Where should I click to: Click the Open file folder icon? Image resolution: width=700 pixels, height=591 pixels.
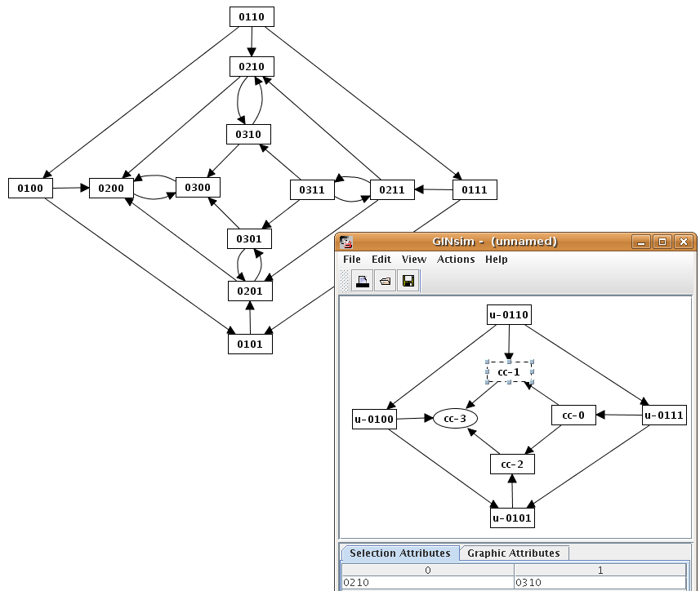[386, 281]
